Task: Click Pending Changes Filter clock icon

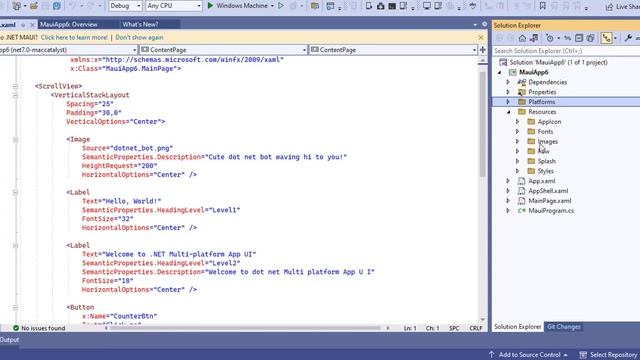Action: [x=550, y=38]
